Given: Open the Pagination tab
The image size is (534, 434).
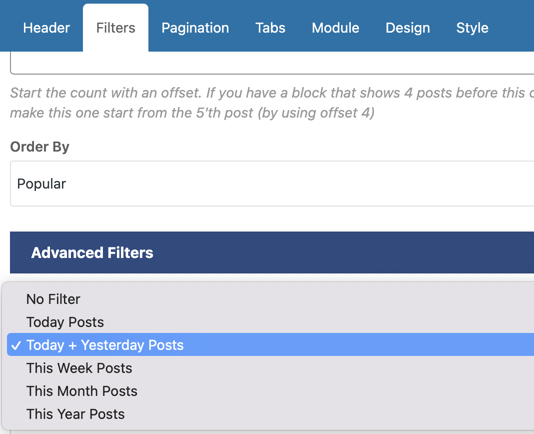Looking at the screenshot, I should [x=195, y=28].
